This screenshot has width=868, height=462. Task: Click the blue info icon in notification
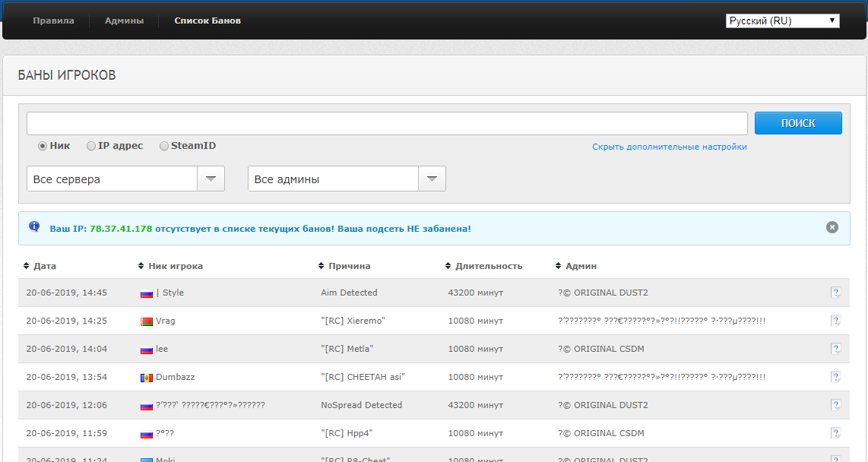34,226
